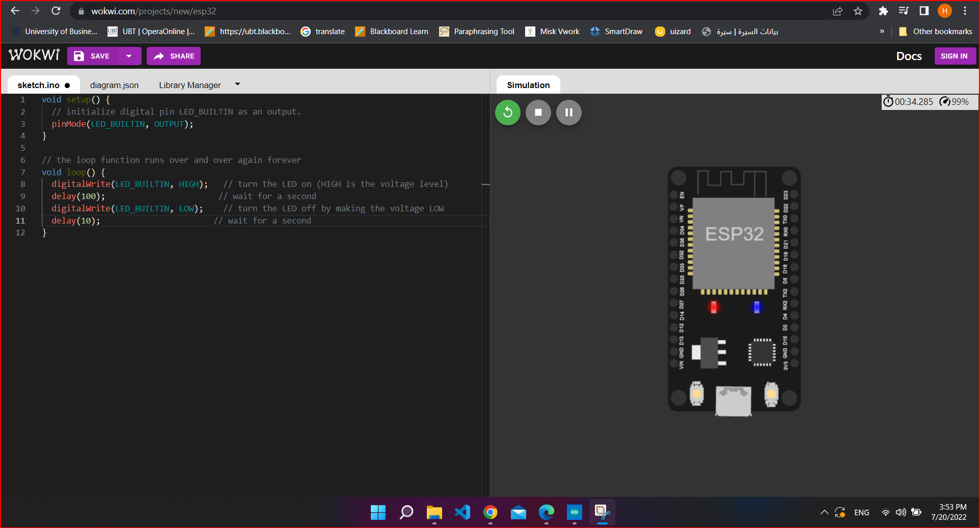The width and height of the screenshot is (980, 528).
Task: Launch Visual Studio Code from the taskbar
Action: click(462, 512)
